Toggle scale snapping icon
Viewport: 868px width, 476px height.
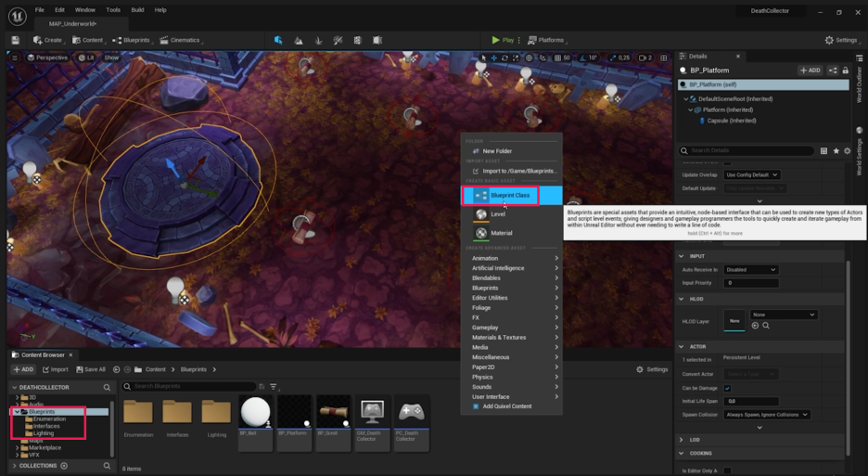613,58
